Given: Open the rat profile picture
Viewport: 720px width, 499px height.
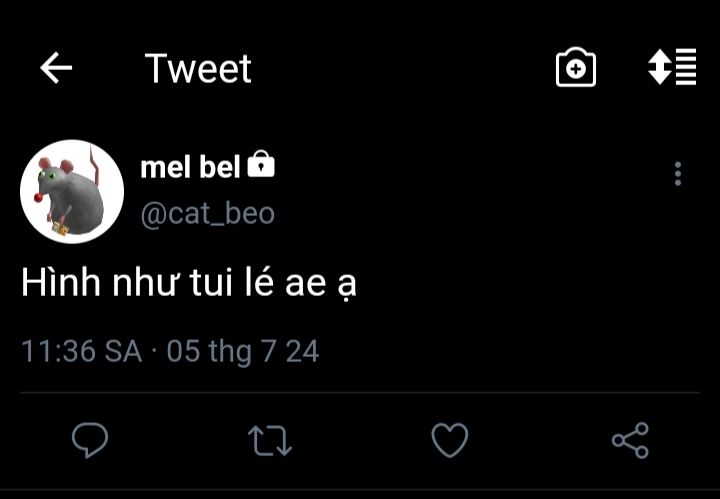Looking at the screenshot, I should pyautogui.click(x=72, y=191).
